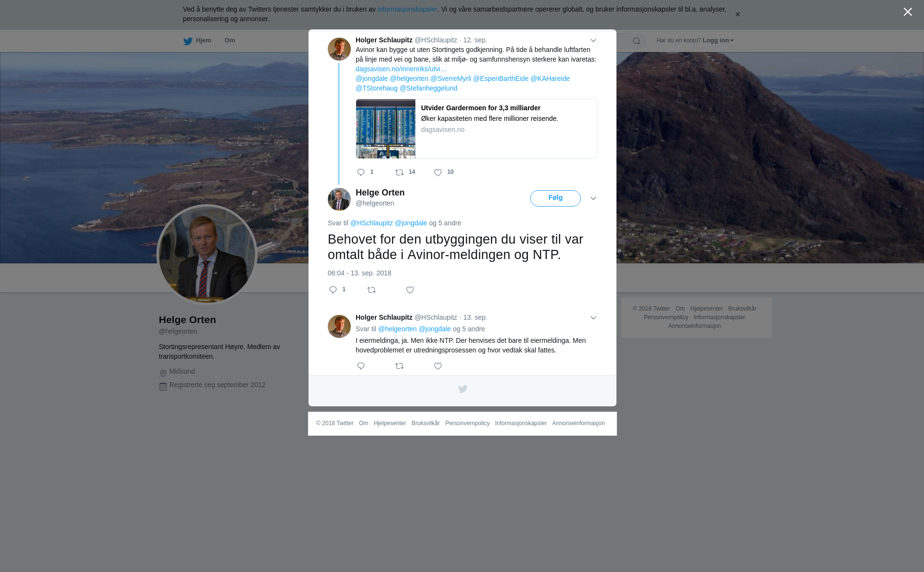Click reply icon on Helge Orten's tweet

click(333, 290)
